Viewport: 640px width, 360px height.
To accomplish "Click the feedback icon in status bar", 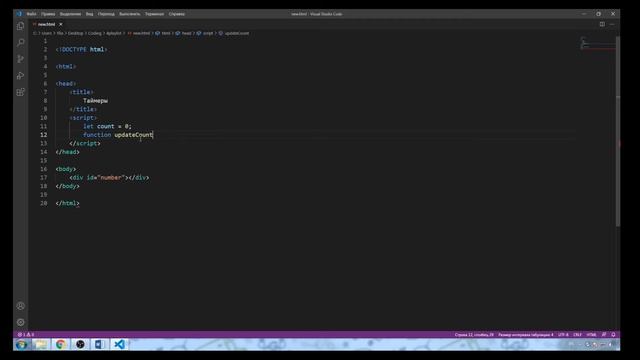I will tap(604, 334).
